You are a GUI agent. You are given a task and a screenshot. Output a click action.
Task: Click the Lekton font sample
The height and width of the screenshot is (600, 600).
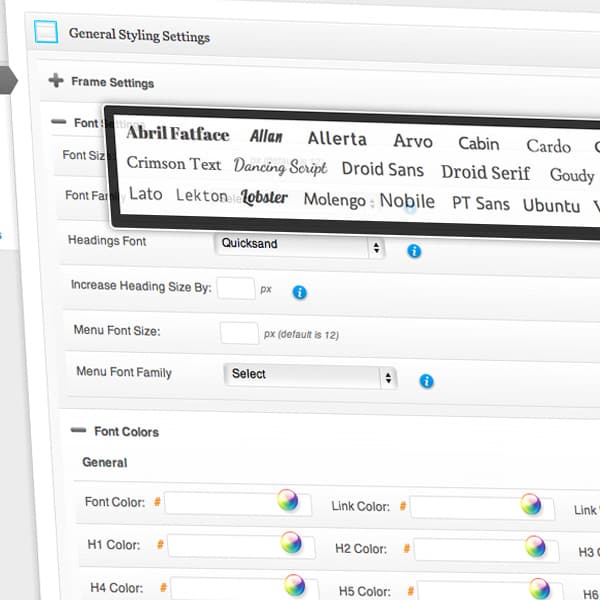coord(202,196)
